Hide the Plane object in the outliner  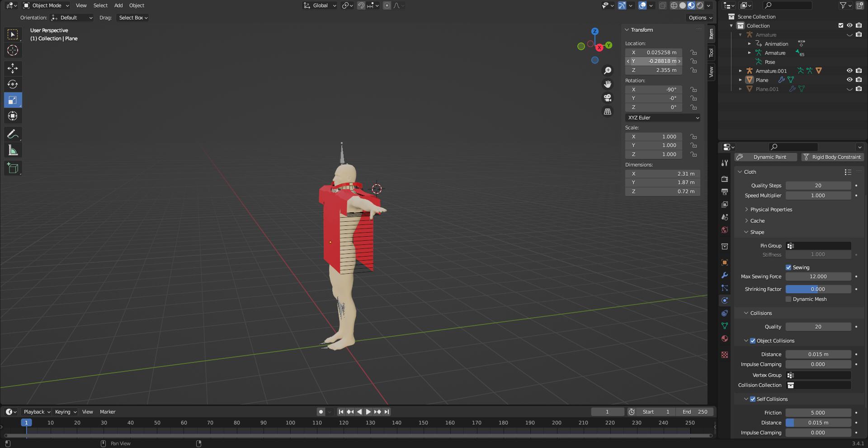[849, 80]
